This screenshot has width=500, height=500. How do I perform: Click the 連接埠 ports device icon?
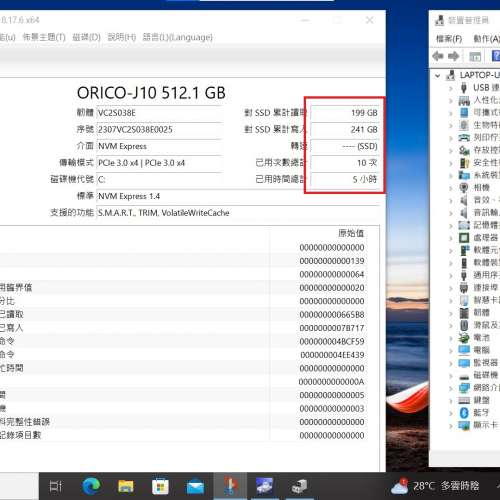464,288
